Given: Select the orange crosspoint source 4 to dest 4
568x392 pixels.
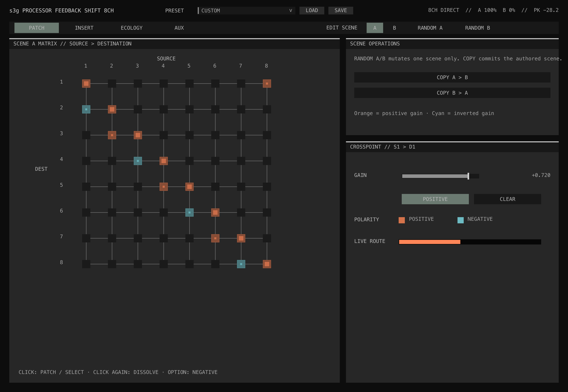Looking at the screenshot, I should pos(164,161).
